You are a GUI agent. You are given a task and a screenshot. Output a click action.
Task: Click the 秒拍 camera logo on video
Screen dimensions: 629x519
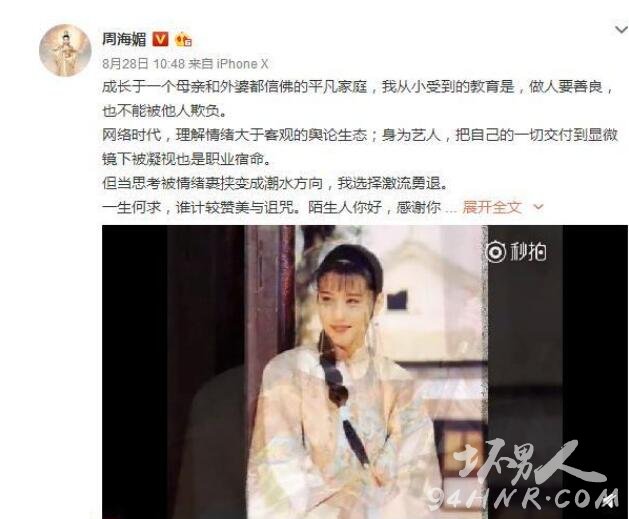click(x=496, y=252)
